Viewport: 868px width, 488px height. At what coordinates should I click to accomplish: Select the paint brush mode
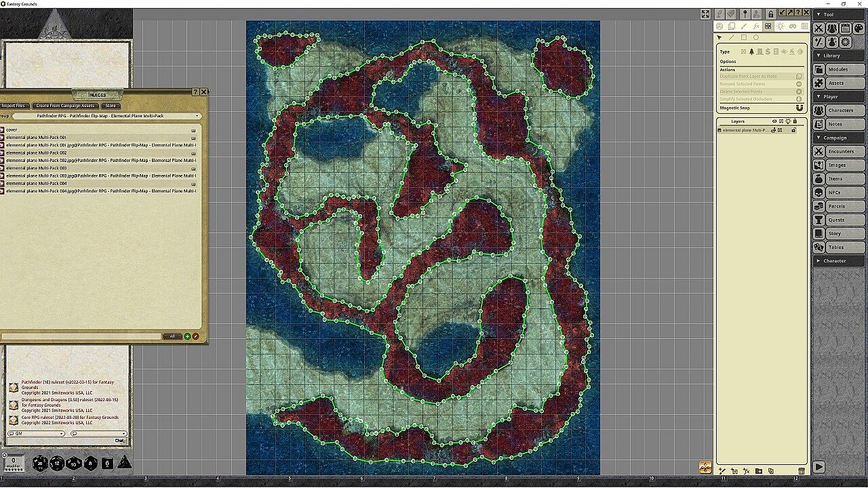744,26
